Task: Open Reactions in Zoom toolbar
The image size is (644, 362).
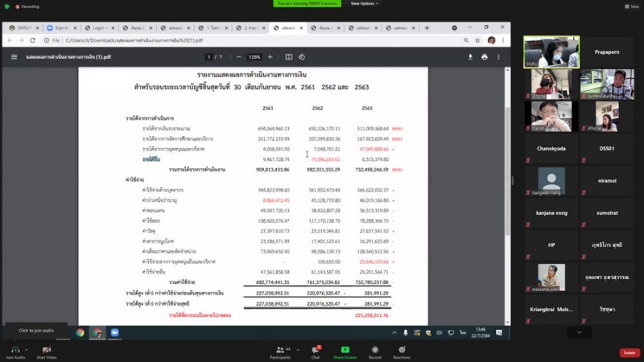Action: (402, 350)
